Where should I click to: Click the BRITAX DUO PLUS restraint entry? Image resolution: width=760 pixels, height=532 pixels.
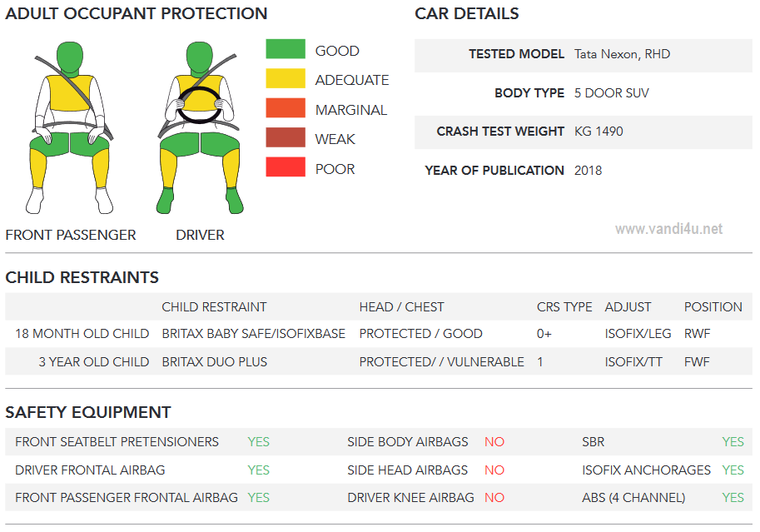(214, 362)
